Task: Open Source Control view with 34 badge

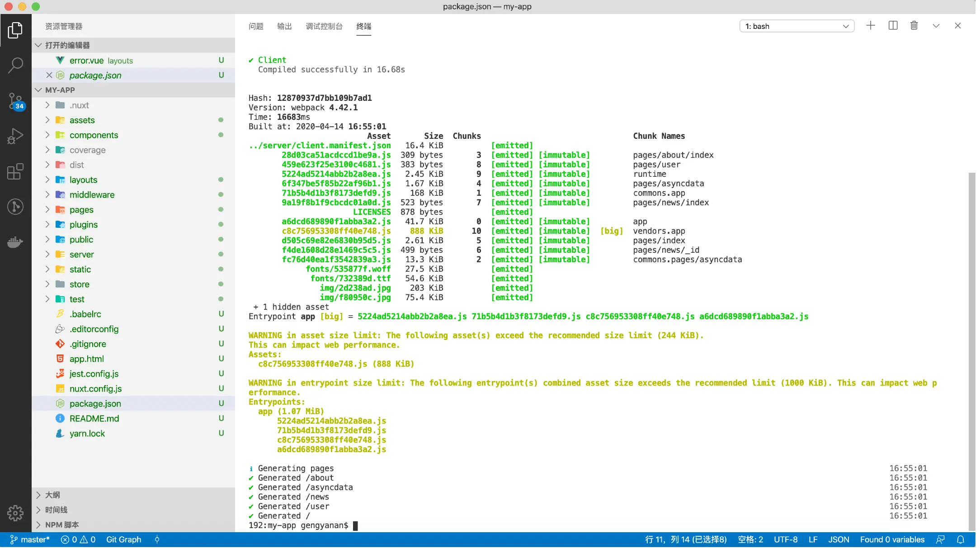Action: (x=15, y=101)
